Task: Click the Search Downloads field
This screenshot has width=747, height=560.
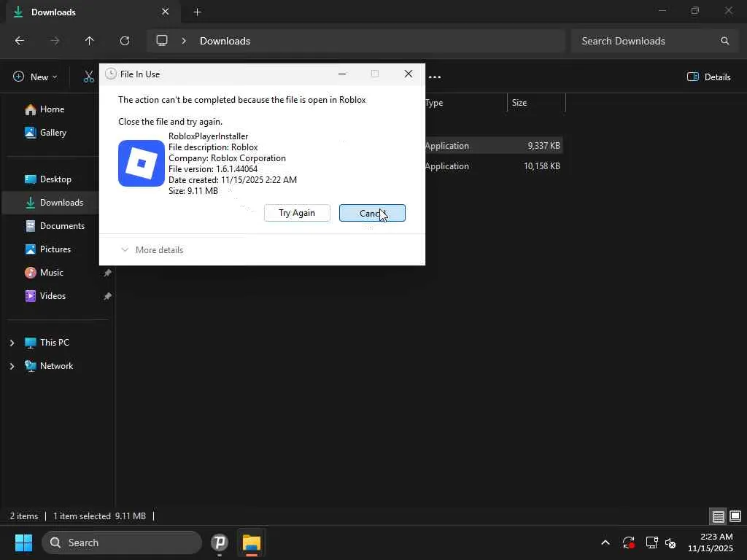Action: pyautogui.click(x=654, y=41)
